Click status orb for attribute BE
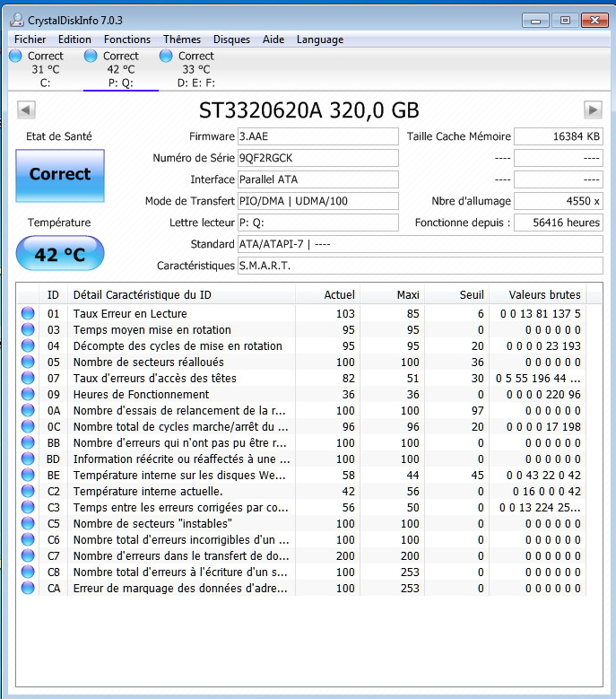 coord(28,475)
